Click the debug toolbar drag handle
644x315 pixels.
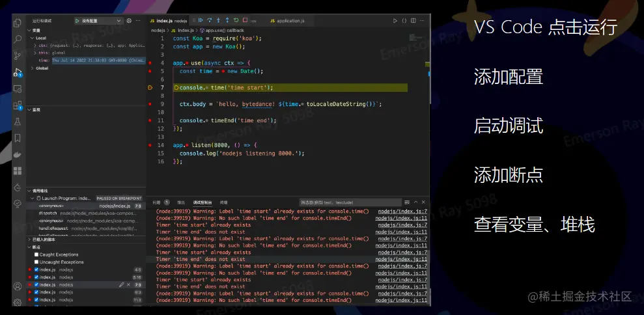click(193, 20)
